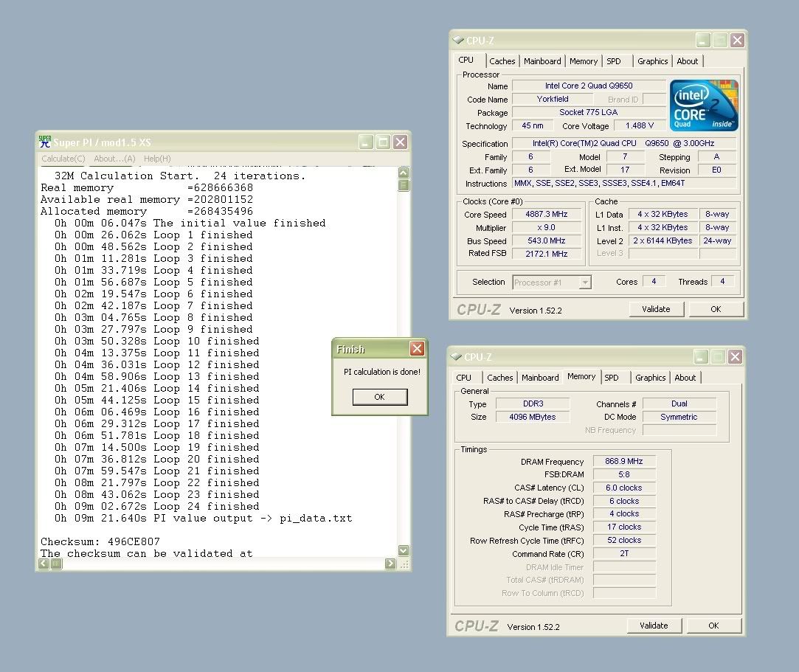Viewport: 799px width, 672px height.
Task: Click the memory Size value 4096 MBytes
Action: (x=533, y=417)
